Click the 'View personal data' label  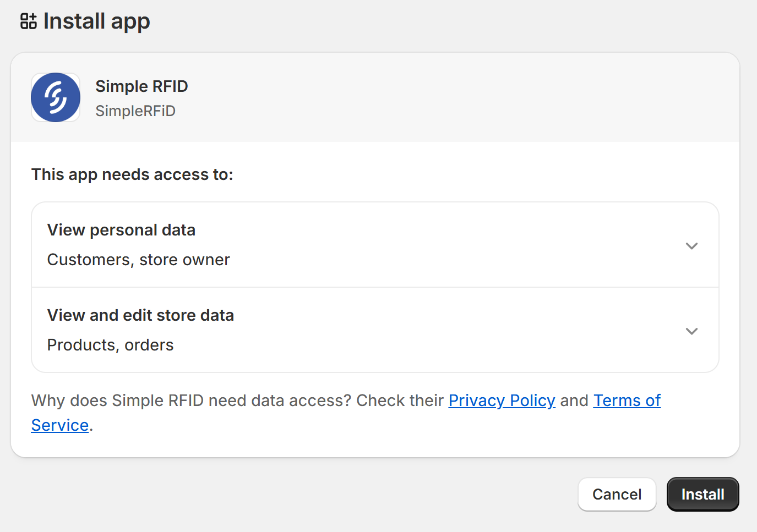[x=121, y=230]
